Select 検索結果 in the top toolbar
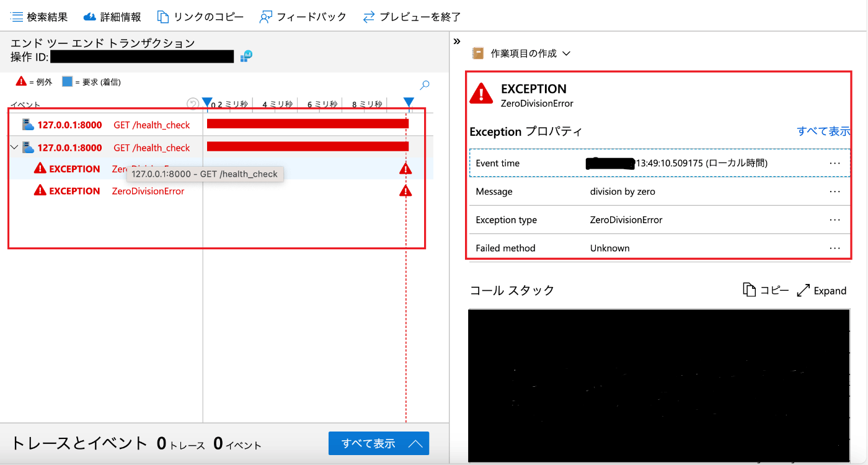The height and width of the screenshot is (465, 868). coord(38,16)
